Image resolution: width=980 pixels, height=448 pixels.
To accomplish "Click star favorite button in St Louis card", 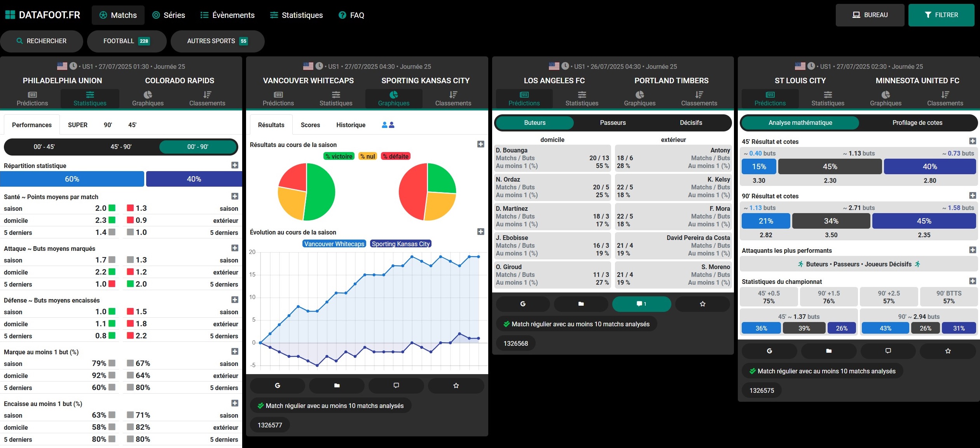I will click(x=948, y=351).
